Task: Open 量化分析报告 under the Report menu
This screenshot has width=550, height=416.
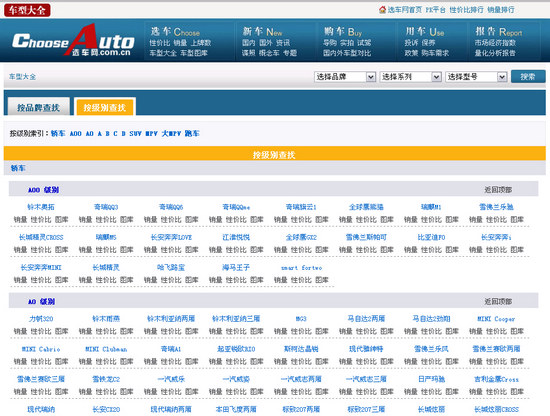Action: 495,53
